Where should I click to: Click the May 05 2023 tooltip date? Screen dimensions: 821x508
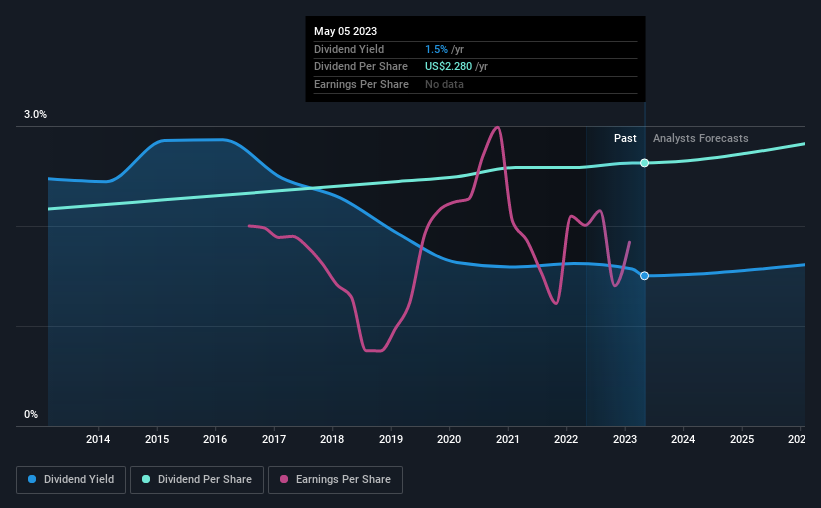click(346, 31)
